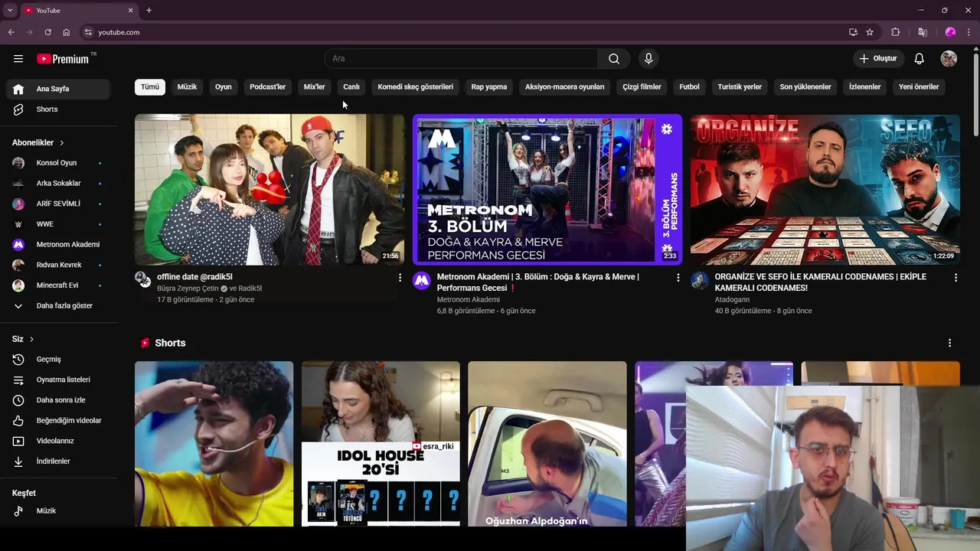
Task: Select Aksiyon-macera oyunları chip
Action: tap(565, 87)
